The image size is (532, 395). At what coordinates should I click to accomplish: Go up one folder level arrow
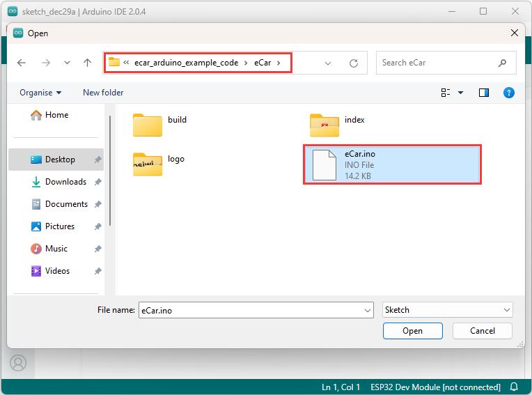[87, 63]
